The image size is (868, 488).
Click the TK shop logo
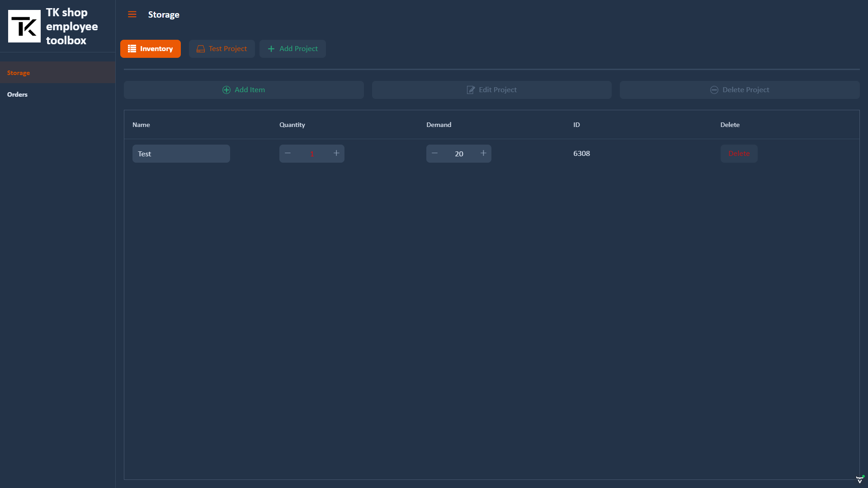[24, 26]
